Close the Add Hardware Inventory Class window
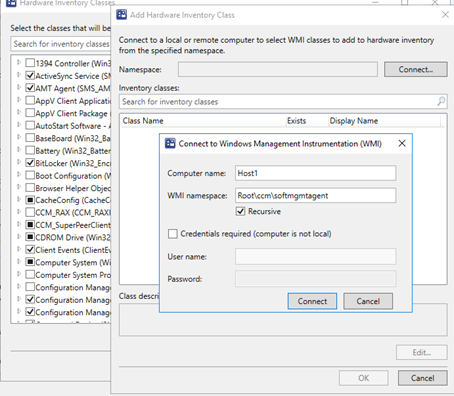454x396 pixels. (445, 15)
